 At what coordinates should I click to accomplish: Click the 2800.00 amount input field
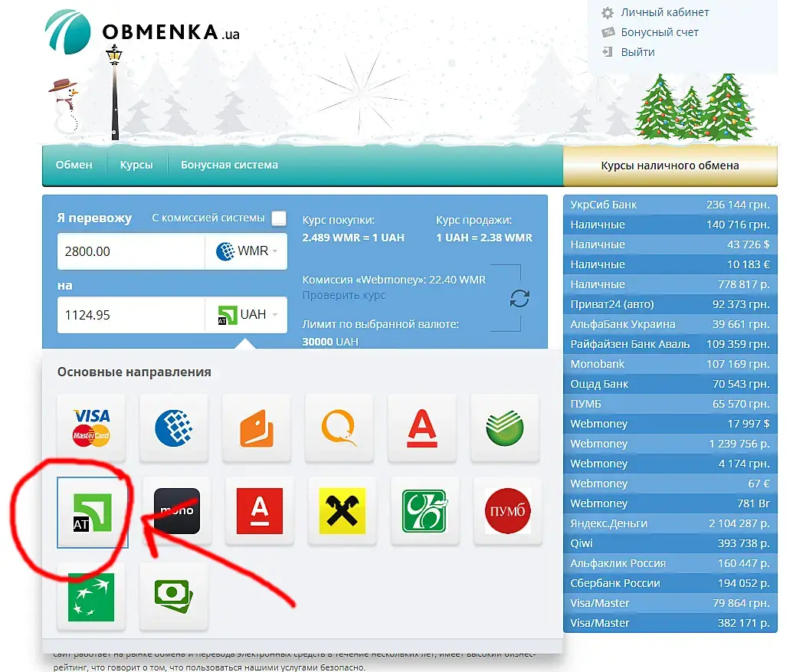point(131,251)
